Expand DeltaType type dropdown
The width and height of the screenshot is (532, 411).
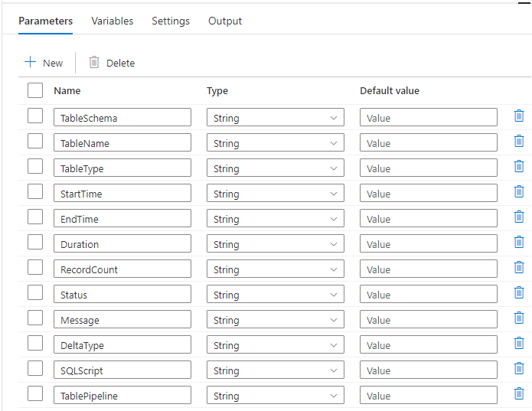(x=275, y=345)
